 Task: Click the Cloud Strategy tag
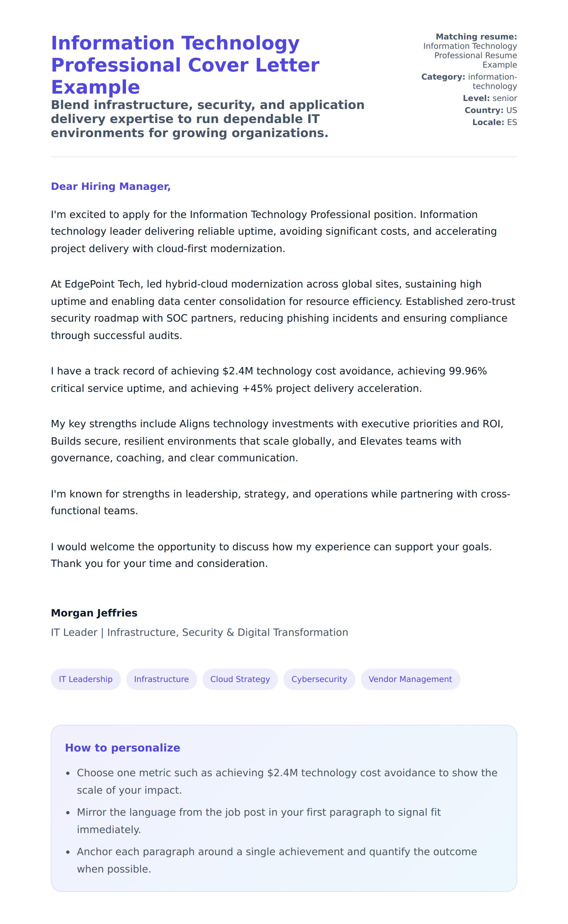240,679
